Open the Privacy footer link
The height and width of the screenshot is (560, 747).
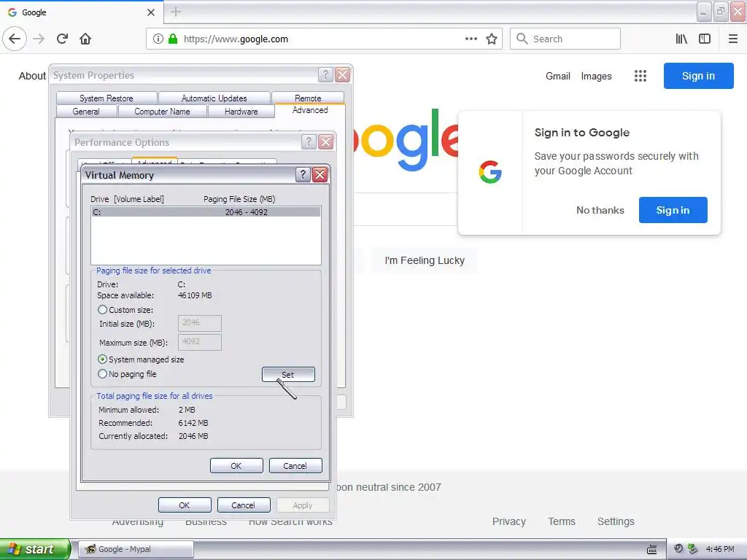508,521
